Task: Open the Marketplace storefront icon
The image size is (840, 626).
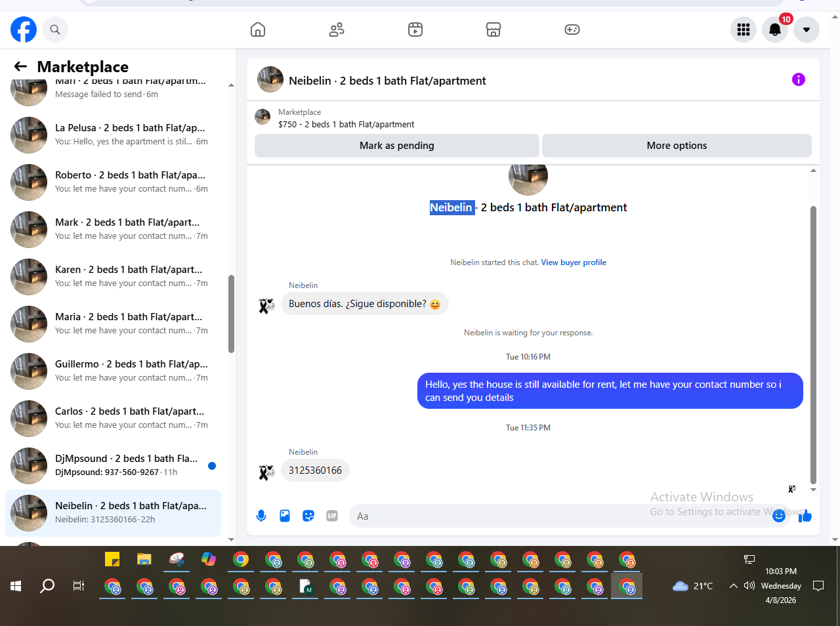Action: (493, 30)
